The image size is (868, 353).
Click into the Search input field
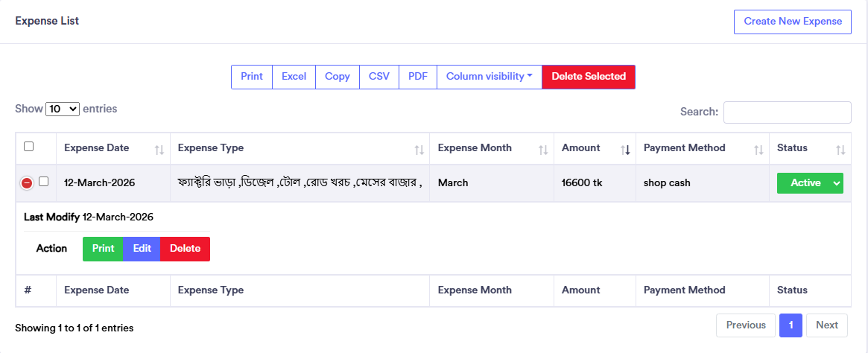click(x=787, y=112)
